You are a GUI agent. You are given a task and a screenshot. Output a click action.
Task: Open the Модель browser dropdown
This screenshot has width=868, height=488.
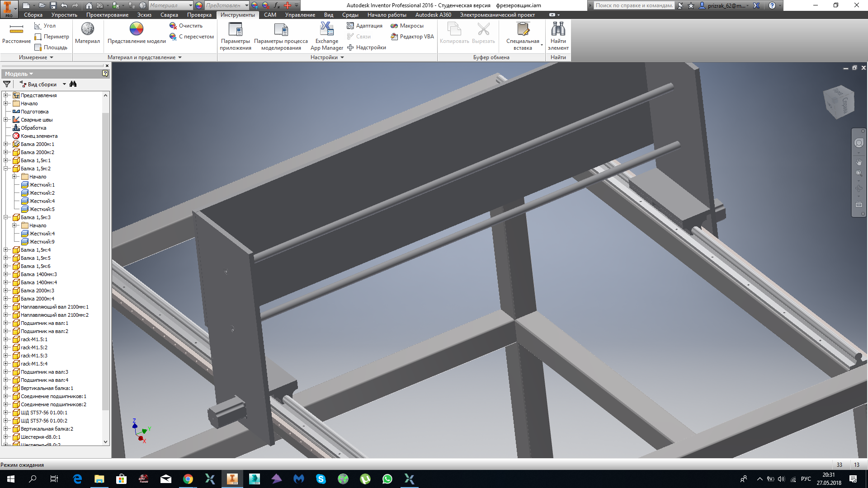19,74
